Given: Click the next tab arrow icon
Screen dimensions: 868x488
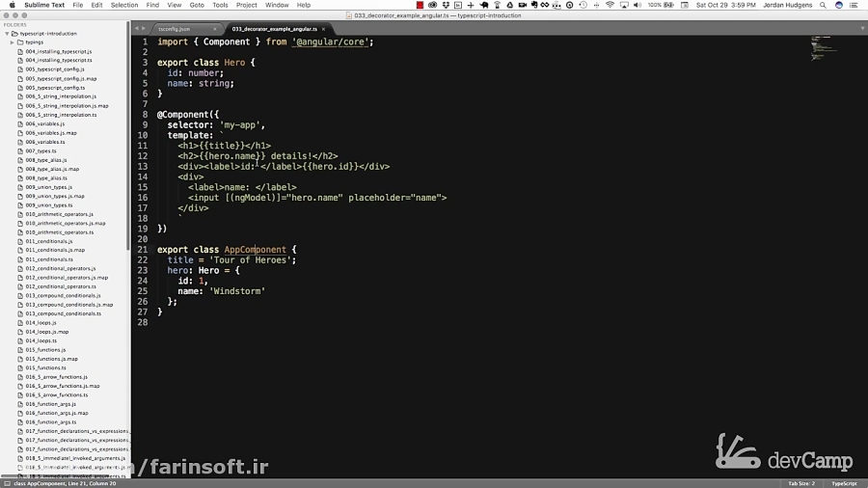Looking at the screenshot, I should coord(144,28).
